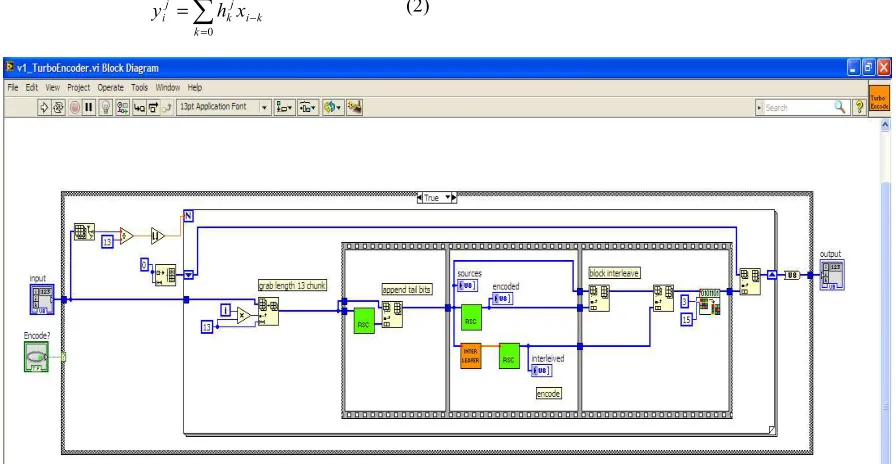Toggle Highlight Execution lightbulb
Image resolution: width=896 pixels, height=464 pixels.
point(106,107)
